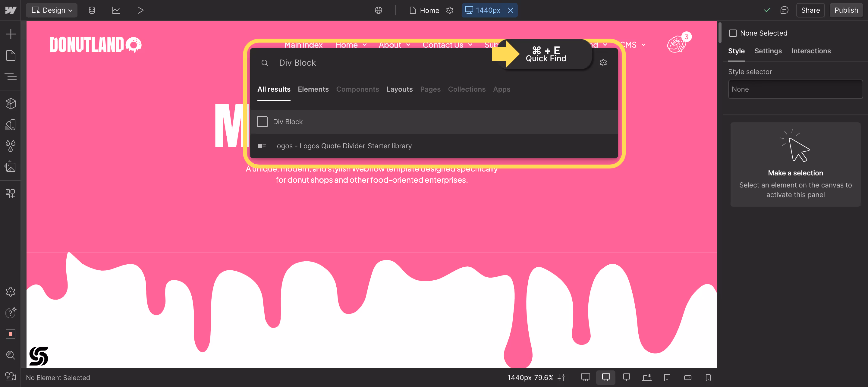The height and width of the screenshot is (387, 868).
Task: Click the canvas width zoom readout
Action: click(x=530, y=378)
